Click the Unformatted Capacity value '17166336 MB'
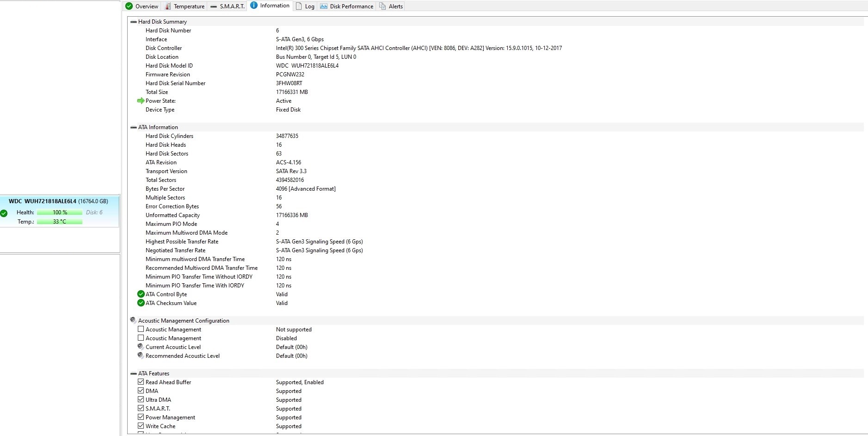868x436 pixels. [292, 215]
